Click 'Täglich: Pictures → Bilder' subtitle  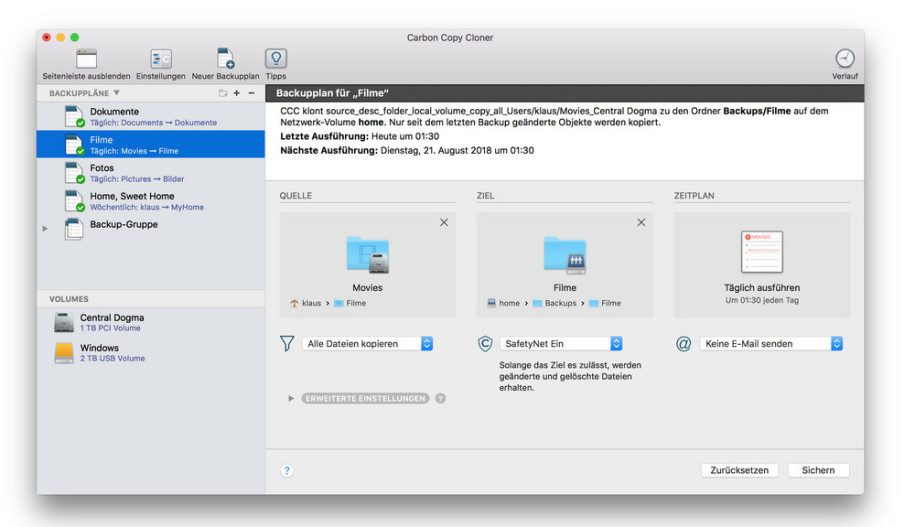[x=137, y=179]
